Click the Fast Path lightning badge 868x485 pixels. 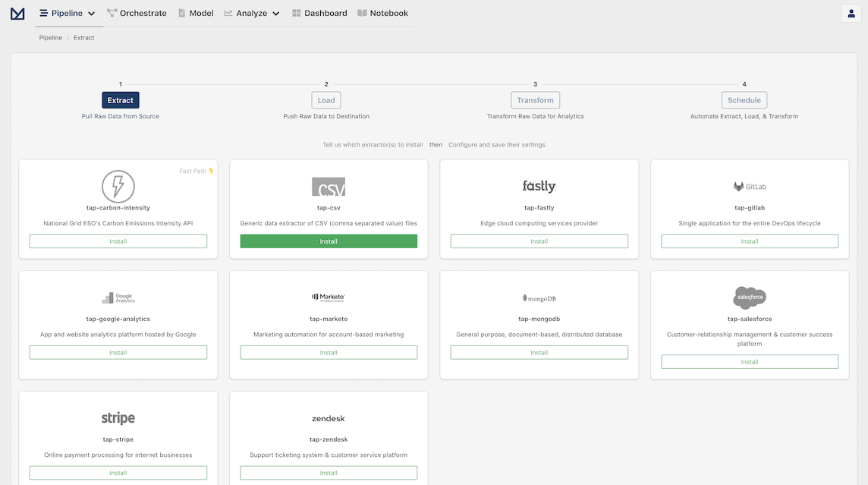coord(196,171)
